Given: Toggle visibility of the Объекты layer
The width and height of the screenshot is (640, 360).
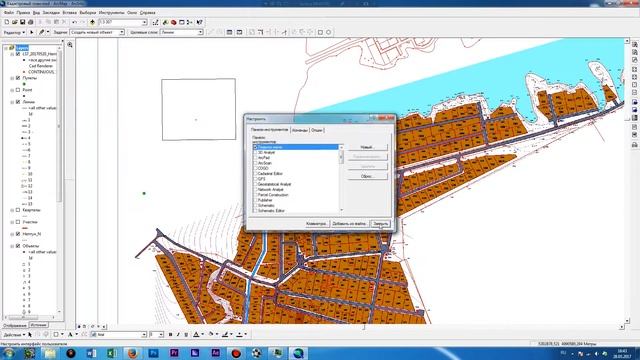Looking at the screenshot, I should click(x=18, y=246).
